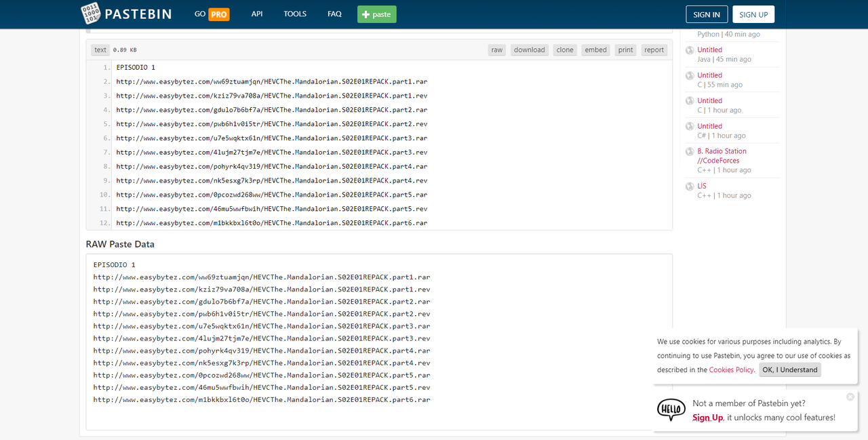
Task: Clone this paste
Action: coord(565,49)
